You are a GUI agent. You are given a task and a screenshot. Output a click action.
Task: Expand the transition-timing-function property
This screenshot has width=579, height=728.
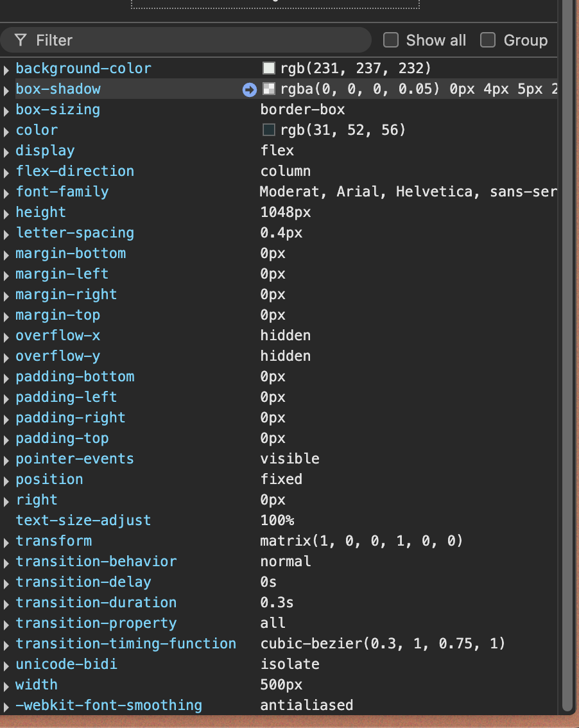pyautogui.click(x=6, y=645)
